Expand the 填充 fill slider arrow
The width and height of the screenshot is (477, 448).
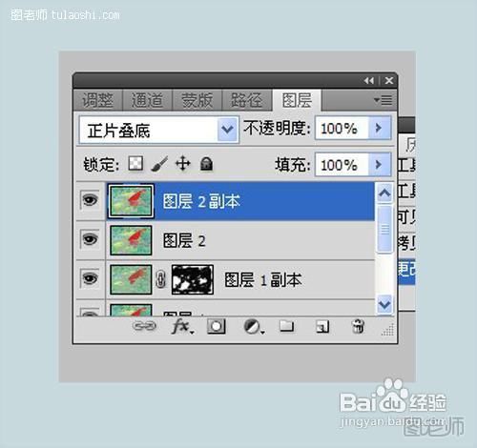pyautogui.click(x=379, y=164)
